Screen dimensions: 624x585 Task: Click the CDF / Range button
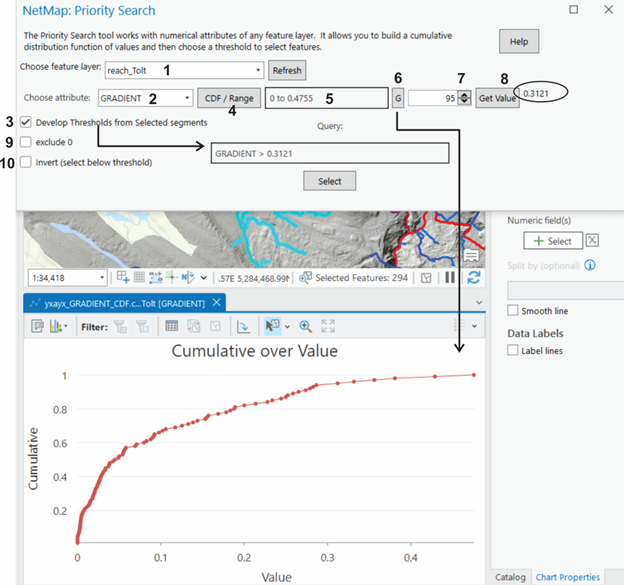230,98
